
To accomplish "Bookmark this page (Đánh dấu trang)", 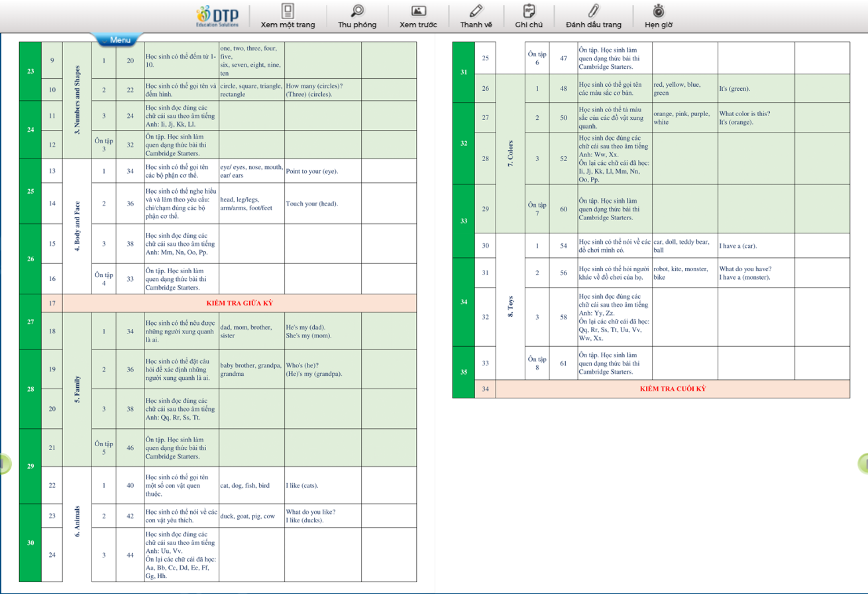I will coord(594,16).
